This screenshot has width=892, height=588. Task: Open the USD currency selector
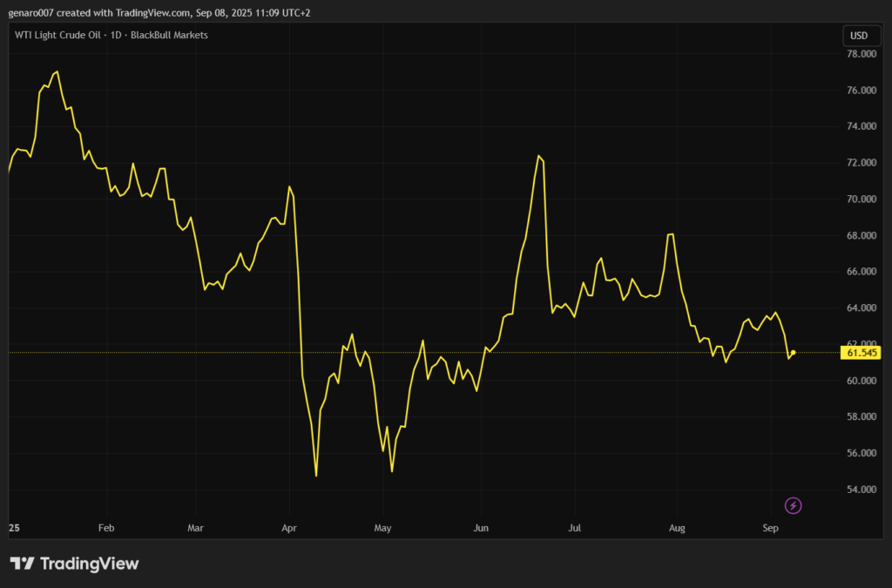[859, 36]
